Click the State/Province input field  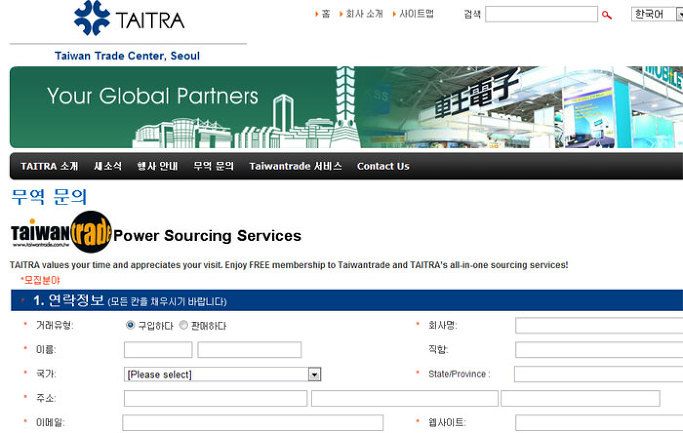598,374
